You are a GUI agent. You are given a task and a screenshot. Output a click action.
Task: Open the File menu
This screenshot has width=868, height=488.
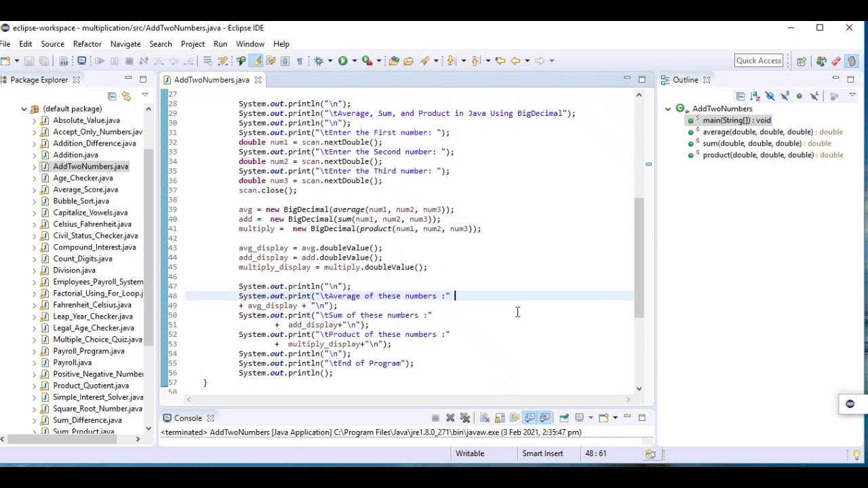coord(5,44)
